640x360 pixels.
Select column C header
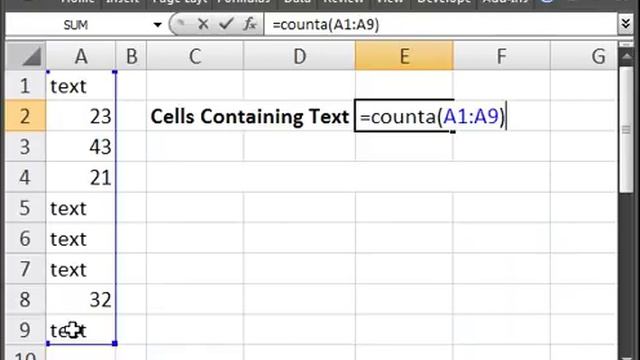[x=195, y=56]
